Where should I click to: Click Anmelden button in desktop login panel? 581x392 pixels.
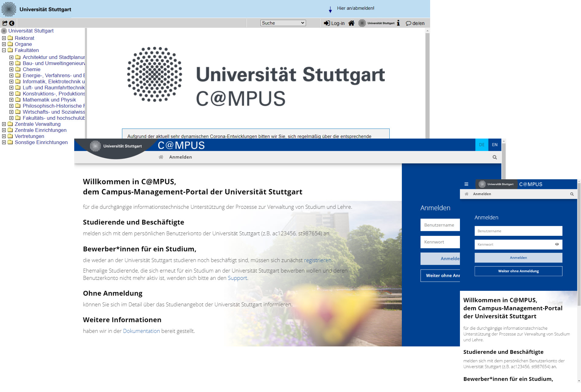(440, 259)
